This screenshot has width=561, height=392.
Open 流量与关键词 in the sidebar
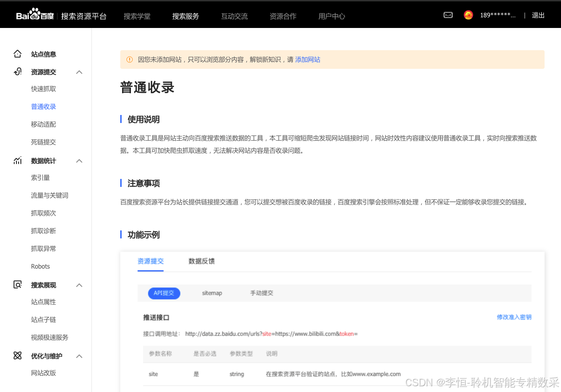[x=50, y=195]
